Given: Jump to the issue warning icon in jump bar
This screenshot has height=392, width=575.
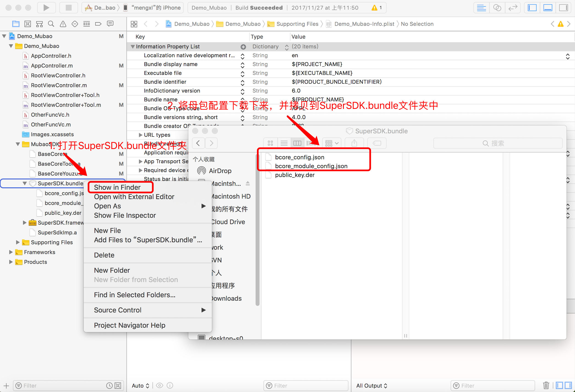Looking at the screenshot, I should click(560, 24).
